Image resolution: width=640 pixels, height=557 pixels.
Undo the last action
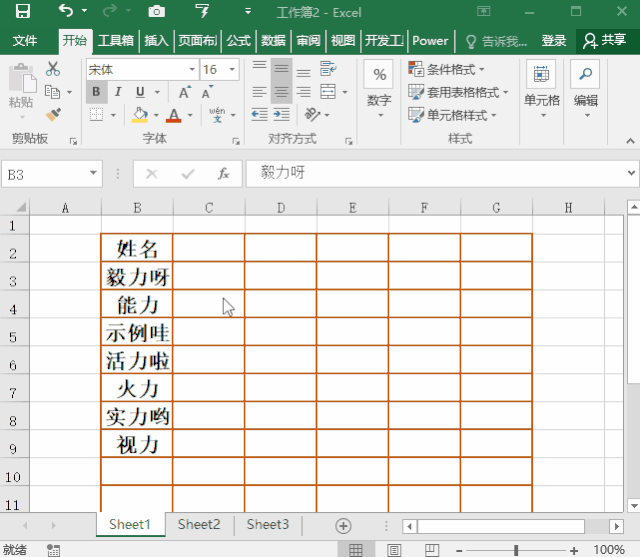[66, 11]
